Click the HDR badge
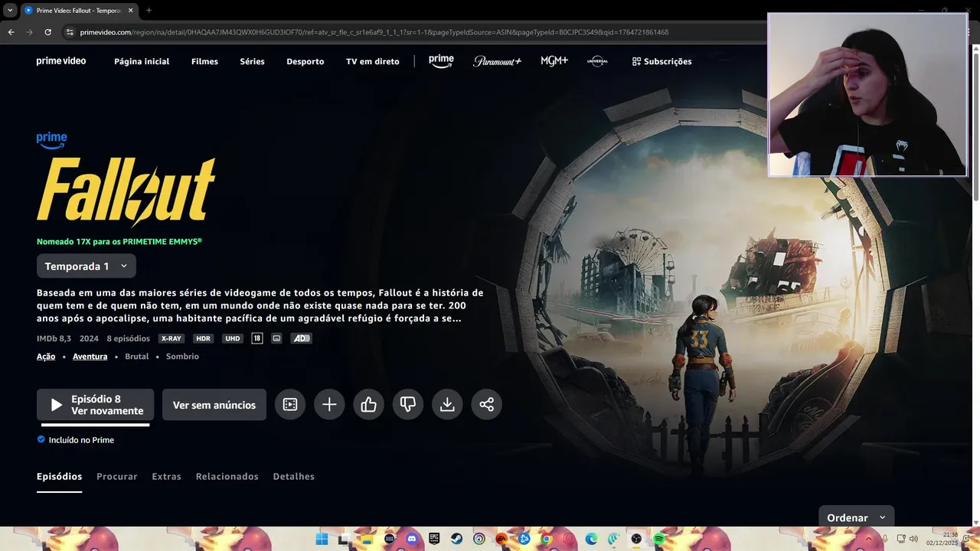This screenshot has height=551, width=980. click(x=203, y=338)
